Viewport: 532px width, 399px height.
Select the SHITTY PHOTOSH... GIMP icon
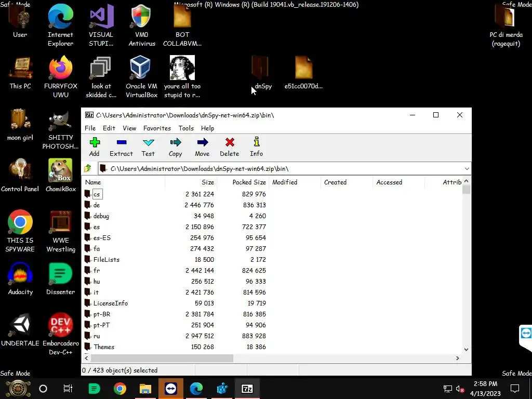click(60, 129)
